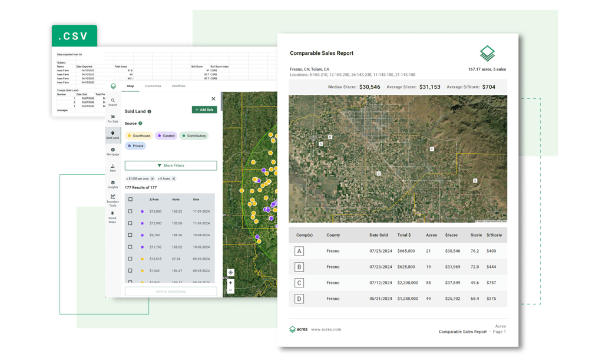
Task: Open the Mortgage tool
Action: 112,151
